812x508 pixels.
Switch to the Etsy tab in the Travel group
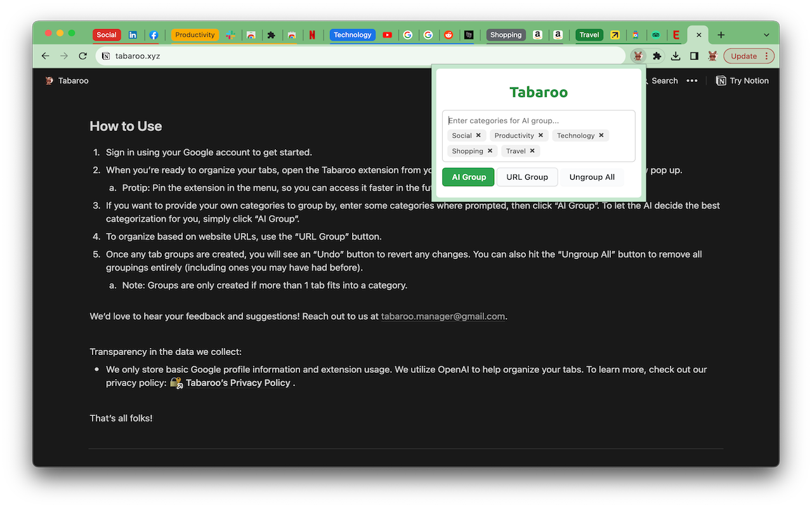pos(676,35)
